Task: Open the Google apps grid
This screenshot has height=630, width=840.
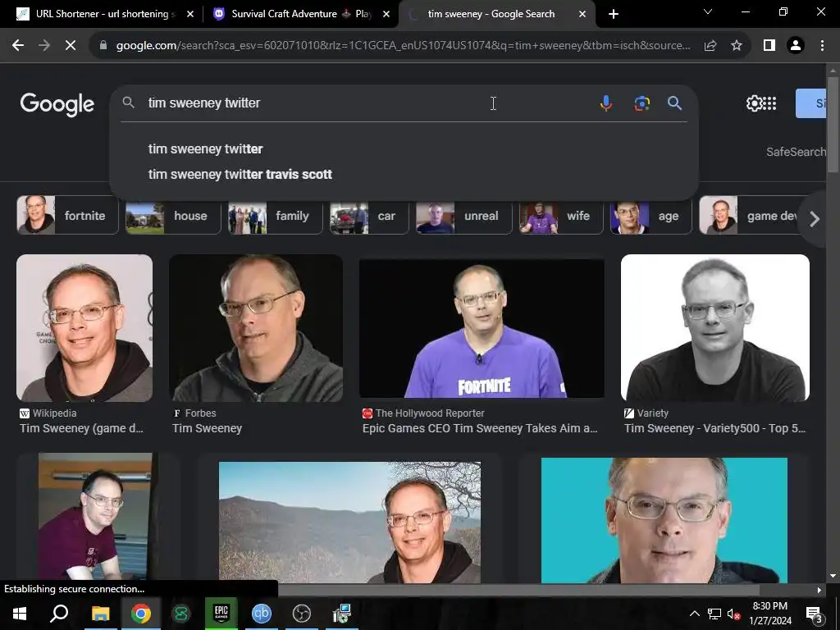Action: coord(769,103)
